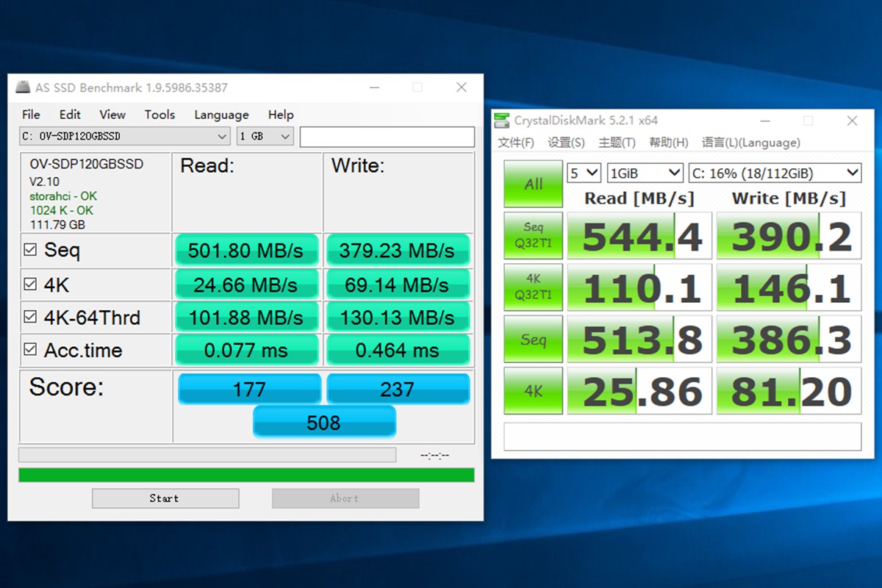Viewport: 882px width, 588px height.
Task: Open the 设置(S) menu in CrystalDiskMark
Action: (x=566, y=143)
